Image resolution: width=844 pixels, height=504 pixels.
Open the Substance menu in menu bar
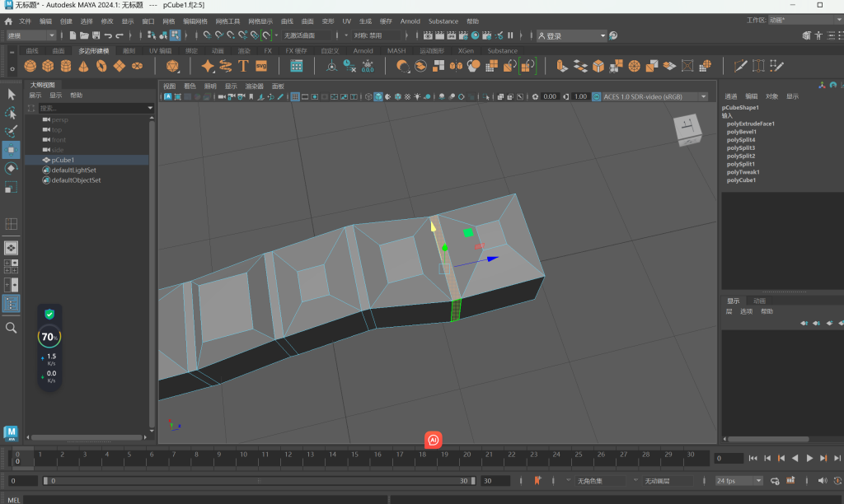(443, 21)
